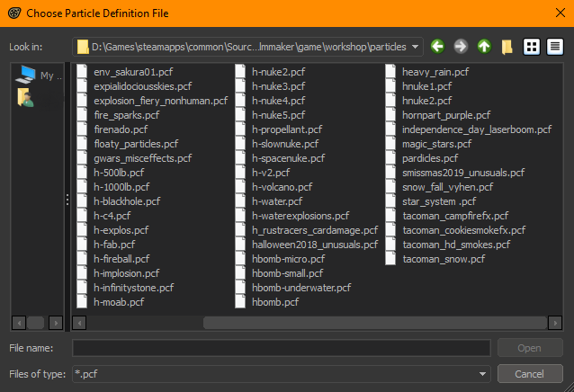Select h-1000lb.pcf file name
574x392 pixels.
click(121, 187)
